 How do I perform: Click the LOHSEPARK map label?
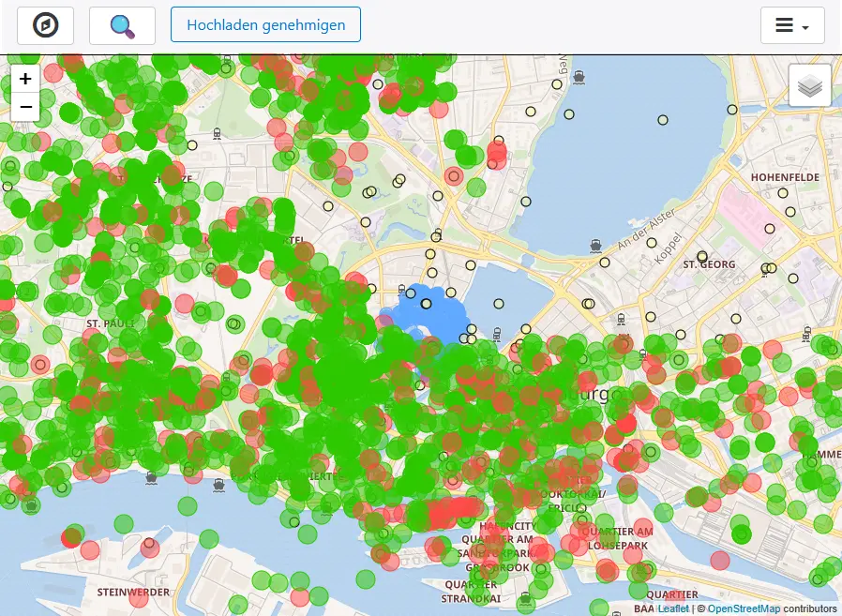618,546
